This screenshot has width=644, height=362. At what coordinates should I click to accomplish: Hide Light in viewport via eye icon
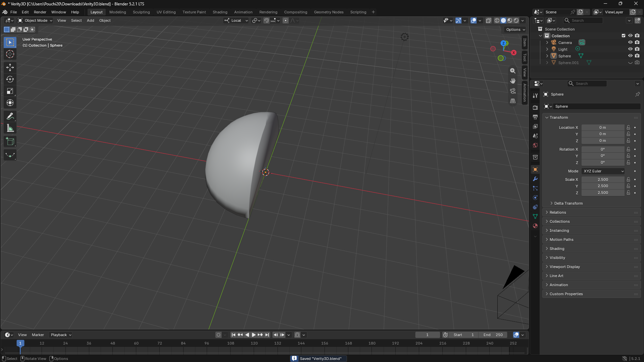tap(630, 49)
